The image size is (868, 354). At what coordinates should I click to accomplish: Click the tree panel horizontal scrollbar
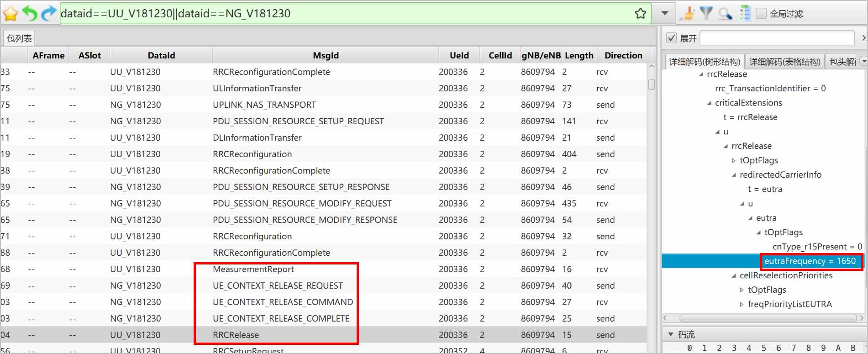[x=767, y=318]
